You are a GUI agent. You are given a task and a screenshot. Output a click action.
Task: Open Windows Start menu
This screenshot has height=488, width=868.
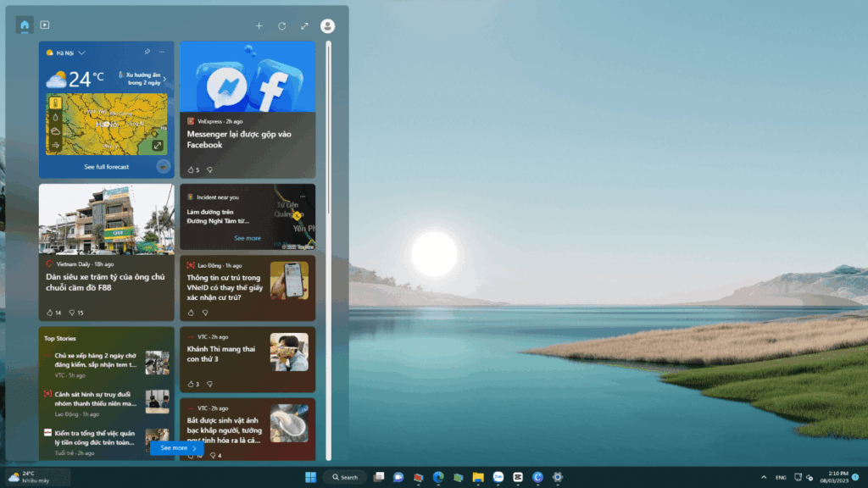[310, 477]
